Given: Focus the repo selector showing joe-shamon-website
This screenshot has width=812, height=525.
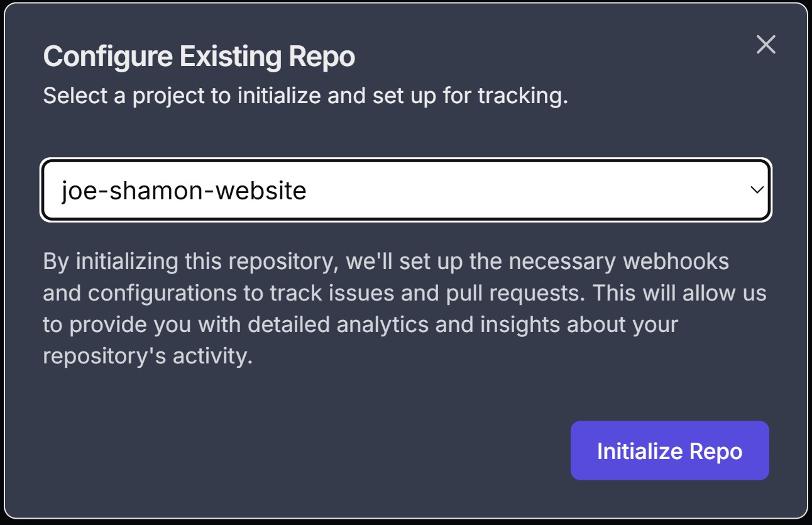Looking at the screenshot, I should (406, 189).
